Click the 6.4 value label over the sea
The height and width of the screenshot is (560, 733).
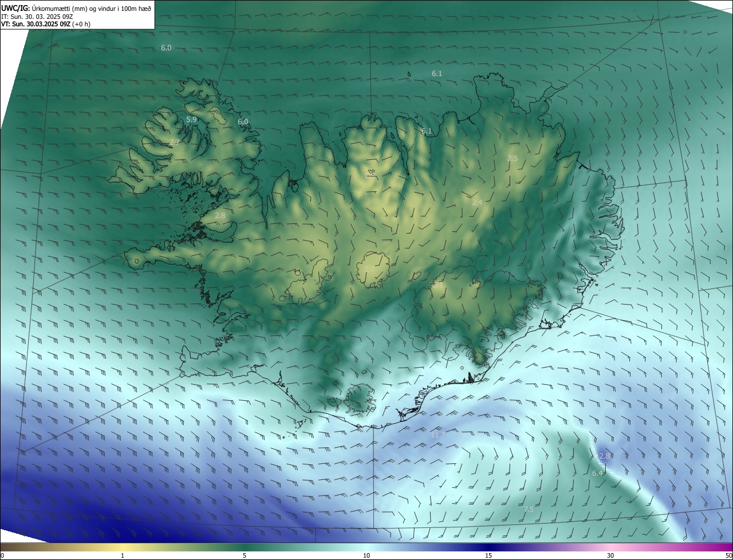click(597, 473)
